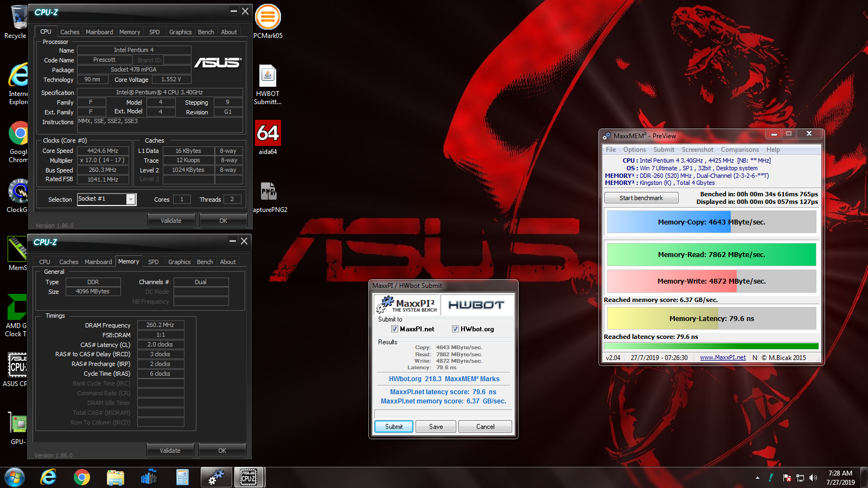Open Windows Explorer folder on taskbar
Image resolution: width=868 pixels, height=488 pixels.
pyautogui.click(x=115, y=477)
